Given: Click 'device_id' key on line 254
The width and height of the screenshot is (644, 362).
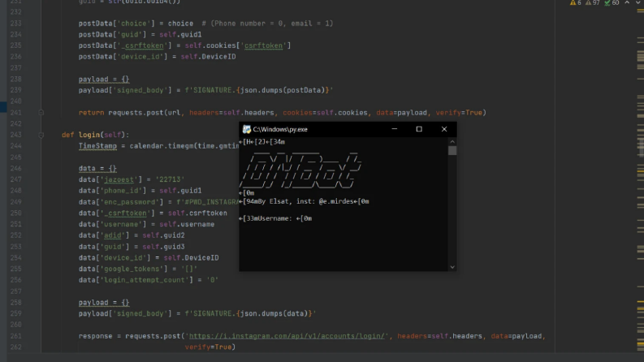Looking at the screenshot, I should [x=123, y=258].
